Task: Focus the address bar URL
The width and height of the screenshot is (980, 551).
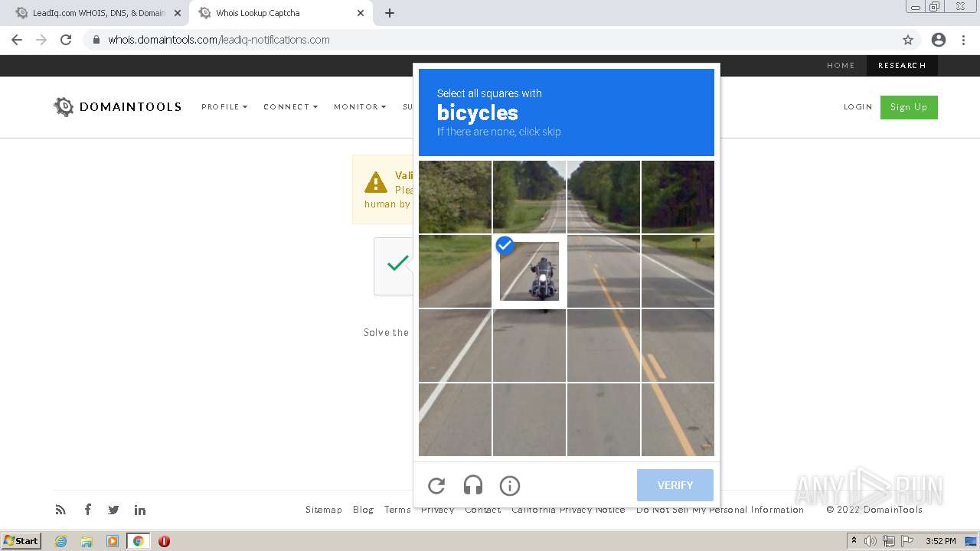Action: 219,40
